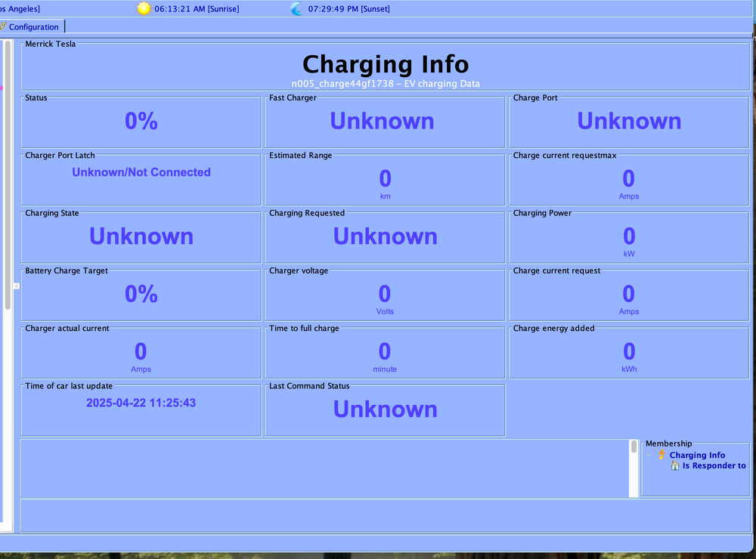
Task: Click the sun icon beside Sunrise time
Action: coord(144,9)
